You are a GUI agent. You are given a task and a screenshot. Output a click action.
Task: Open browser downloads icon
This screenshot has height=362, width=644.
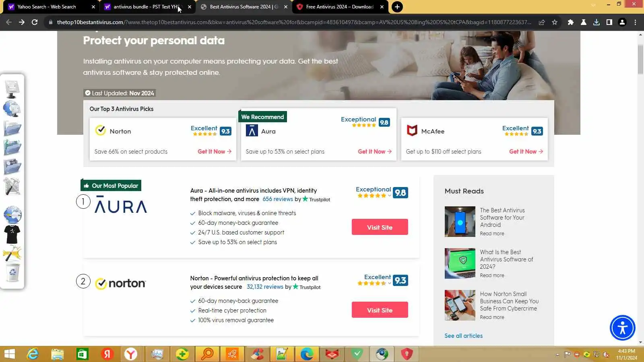pos(597,22)
